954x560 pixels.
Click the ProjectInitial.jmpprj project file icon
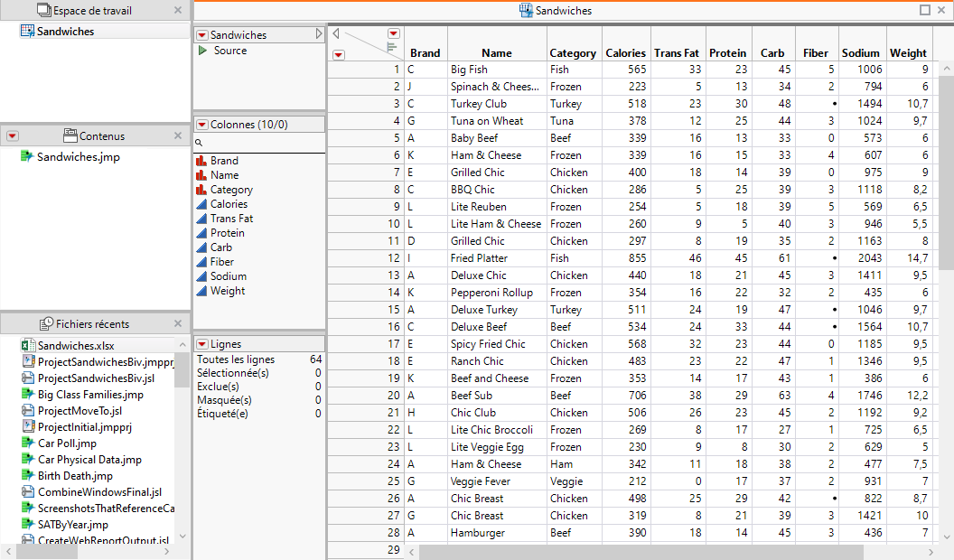27,427
